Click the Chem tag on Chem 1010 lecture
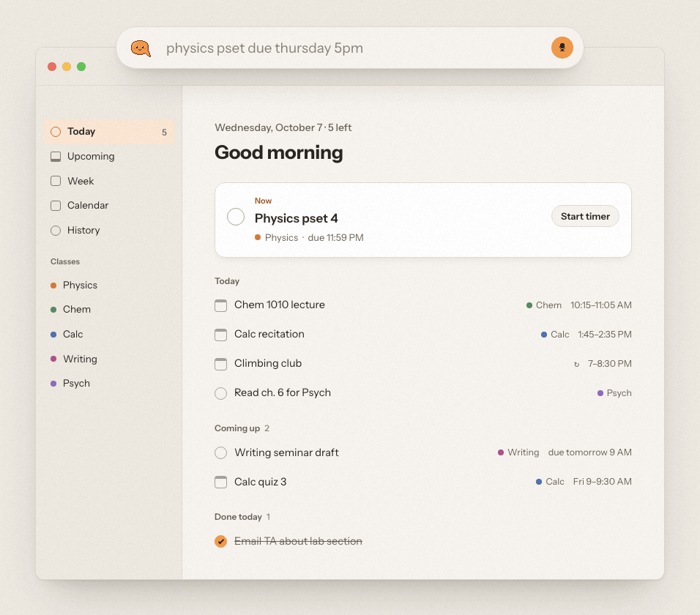700x615 pixels. tap(544, 305)
